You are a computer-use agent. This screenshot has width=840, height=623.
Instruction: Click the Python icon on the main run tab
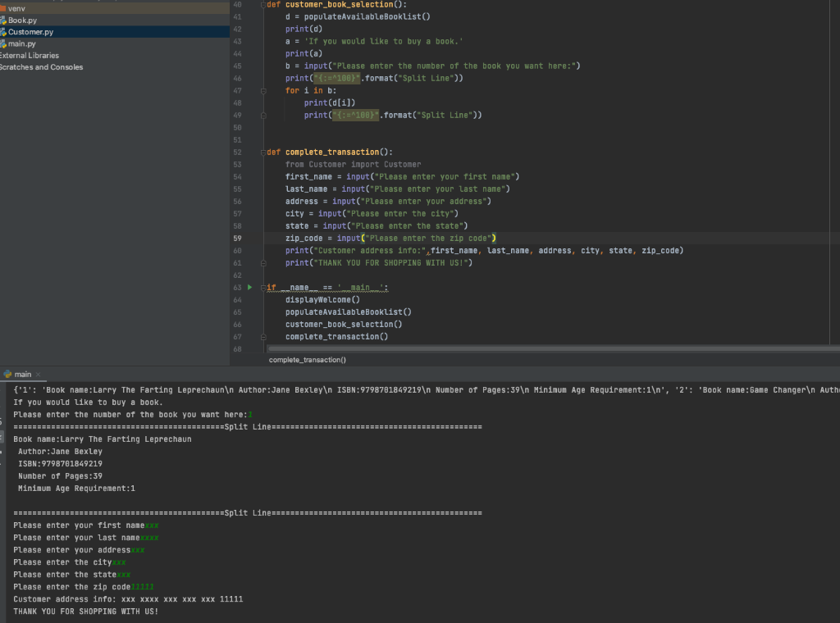point(7,374)
